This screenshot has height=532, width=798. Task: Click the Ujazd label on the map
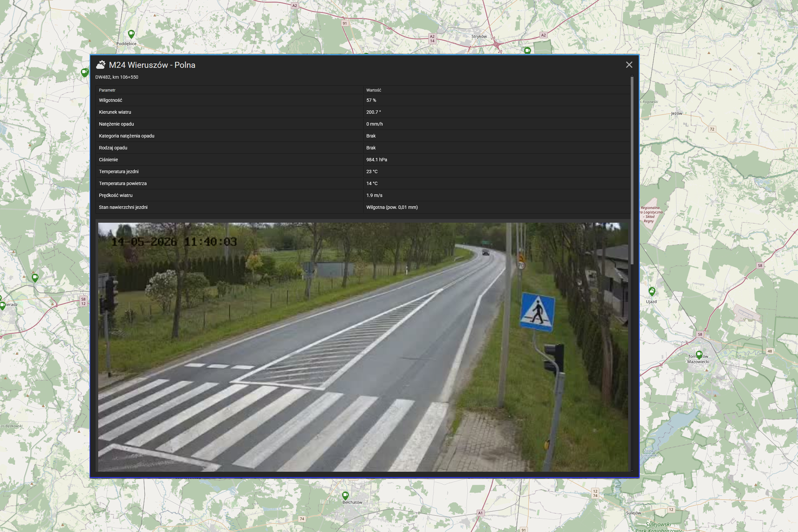(651, 301)
